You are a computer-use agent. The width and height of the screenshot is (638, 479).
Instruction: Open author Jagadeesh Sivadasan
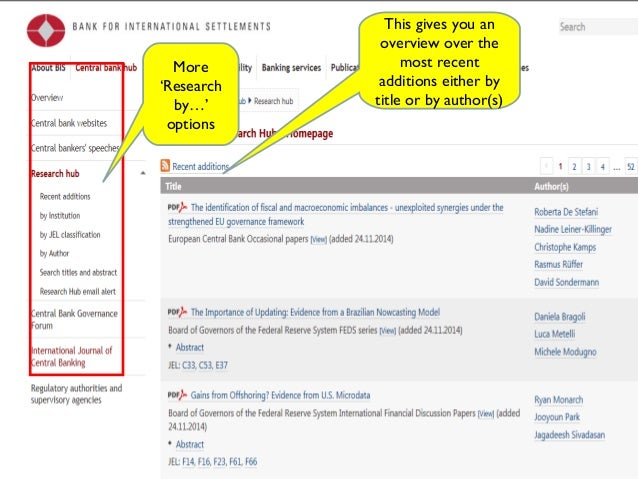[x=570, y=435]
